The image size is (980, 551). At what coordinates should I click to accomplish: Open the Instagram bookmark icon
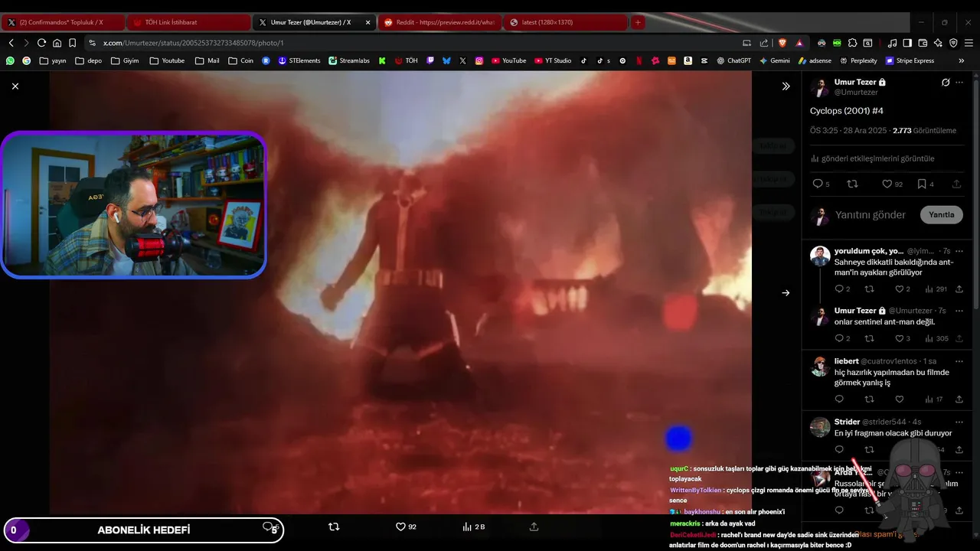point(479,60)
